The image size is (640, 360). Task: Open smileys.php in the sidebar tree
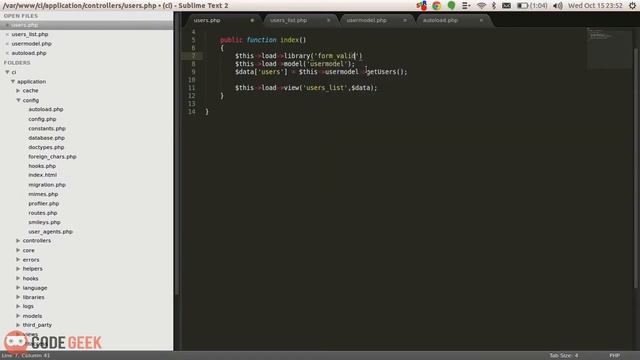tap(44, 222)
